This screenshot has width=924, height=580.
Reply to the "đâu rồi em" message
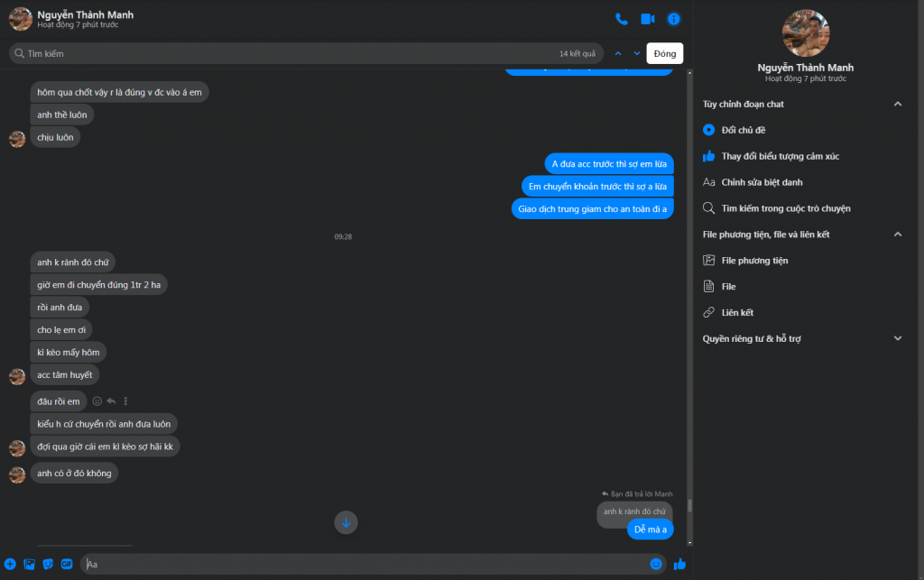pyautogui.click(x=111, y=401)
